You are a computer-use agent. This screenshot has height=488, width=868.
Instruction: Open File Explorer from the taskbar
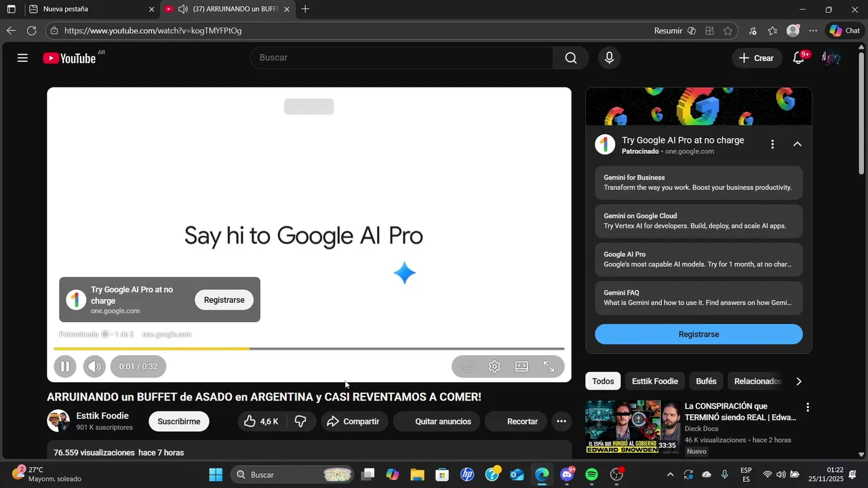417,474
